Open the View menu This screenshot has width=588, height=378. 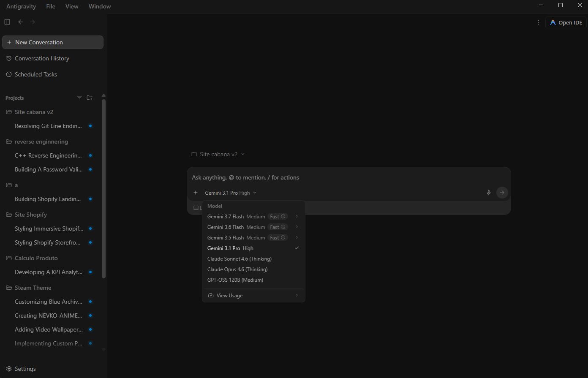(72, 6)
